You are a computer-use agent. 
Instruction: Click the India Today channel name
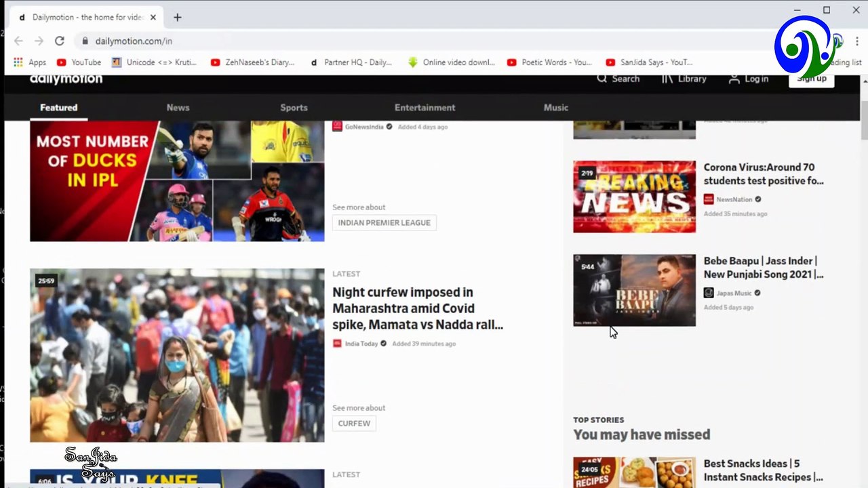(x=361, y=344)
